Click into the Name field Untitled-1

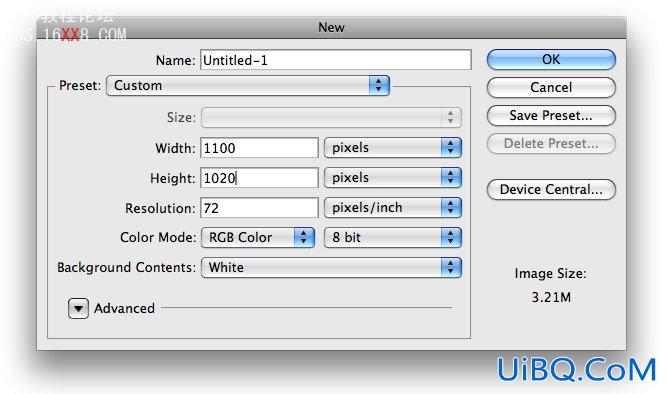pyautogui.click(x=336, y=60)
